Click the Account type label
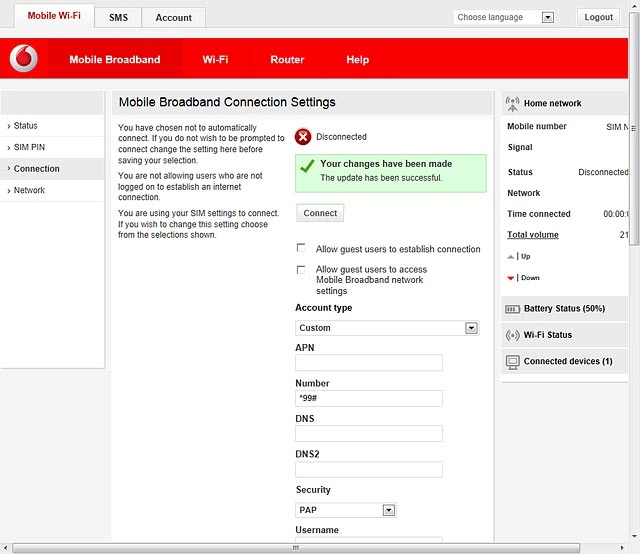This screenshot has height=554, width=640. 323,308
